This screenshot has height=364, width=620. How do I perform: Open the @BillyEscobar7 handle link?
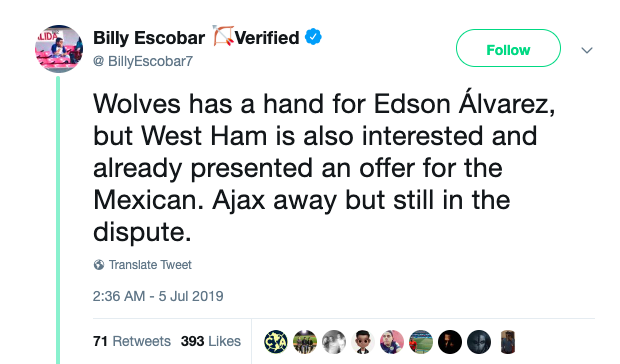[x=143, y=61]
